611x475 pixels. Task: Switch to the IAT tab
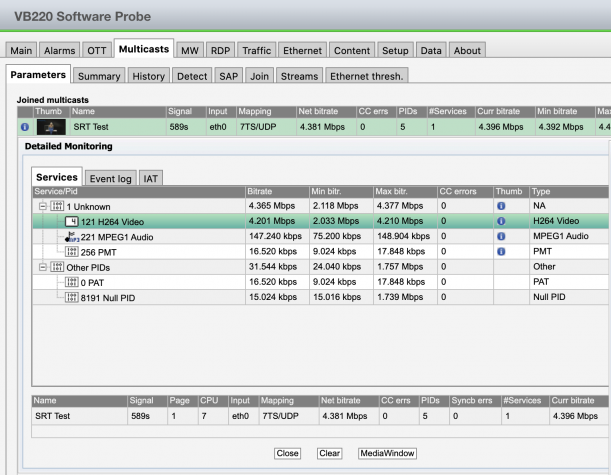click(x=151, y=177)
